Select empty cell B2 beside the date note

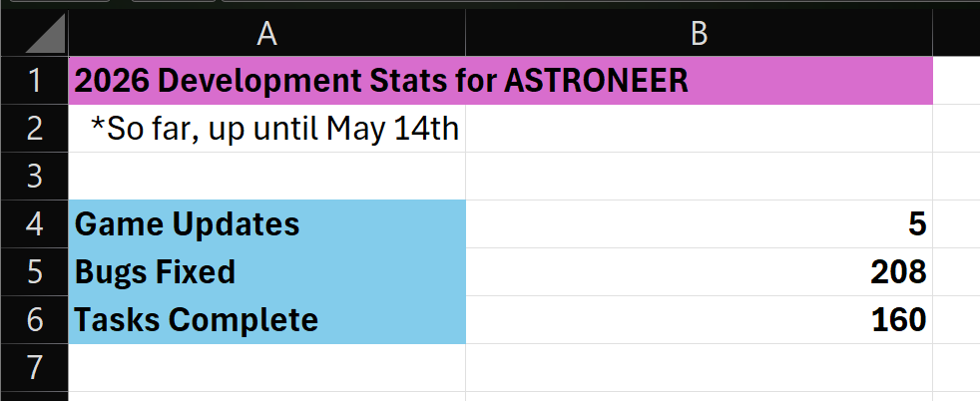[699, 129]
